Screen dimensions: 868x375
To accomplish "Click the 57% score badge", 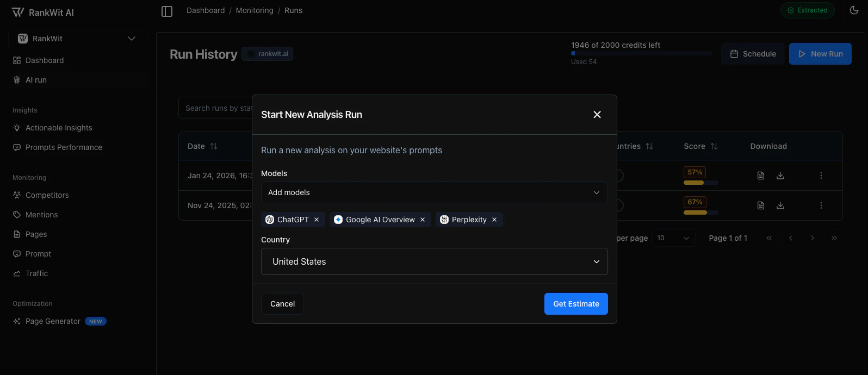I will coord(695,172).
